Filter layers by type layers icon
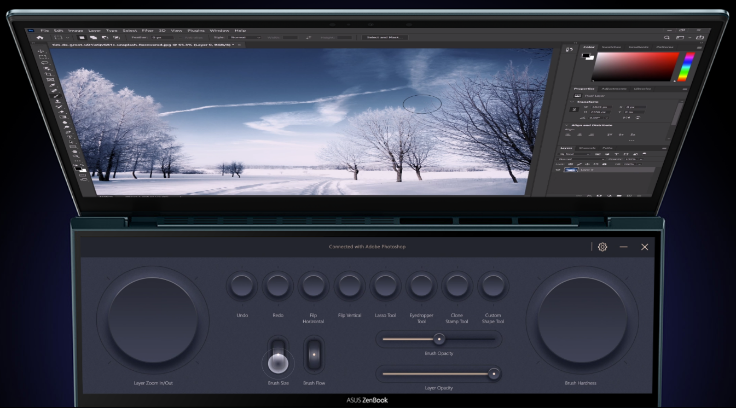This screenshot has width=736, height=408. 616,154
